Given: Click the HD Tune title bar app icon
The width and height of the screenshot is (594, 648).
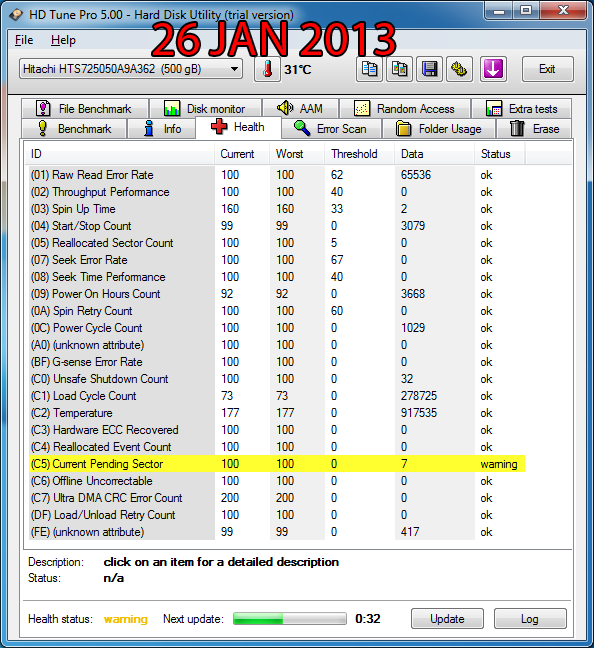Looking at the screenshot, I should (x=16, y=15).
